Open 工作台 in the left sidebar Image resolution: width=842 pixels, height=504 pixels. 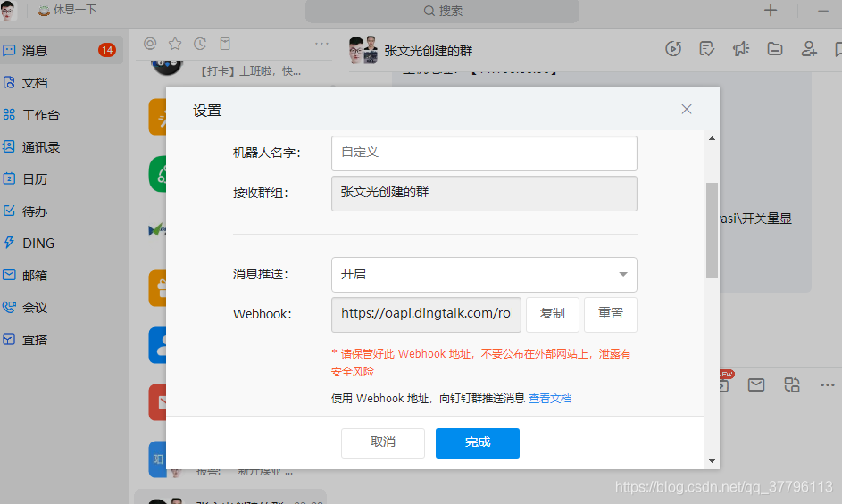pyautogui.click(x=31, y=115)
